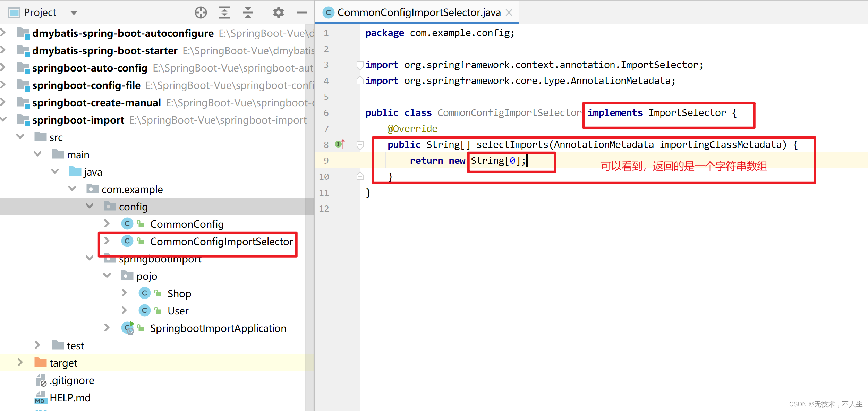Select the CommonConfig class in tree

(x=187, y=224)
